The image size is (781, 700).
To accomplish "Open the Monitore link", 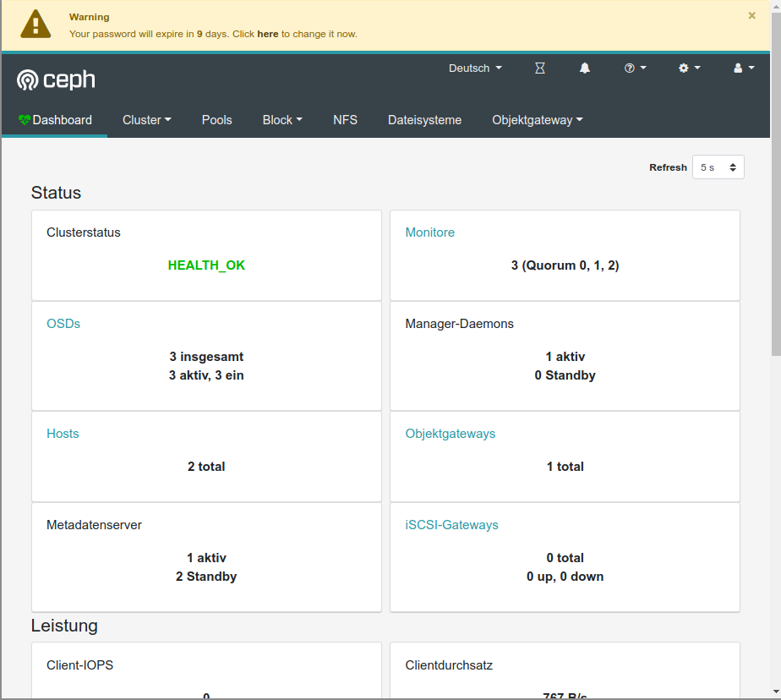I will point(430,232).
